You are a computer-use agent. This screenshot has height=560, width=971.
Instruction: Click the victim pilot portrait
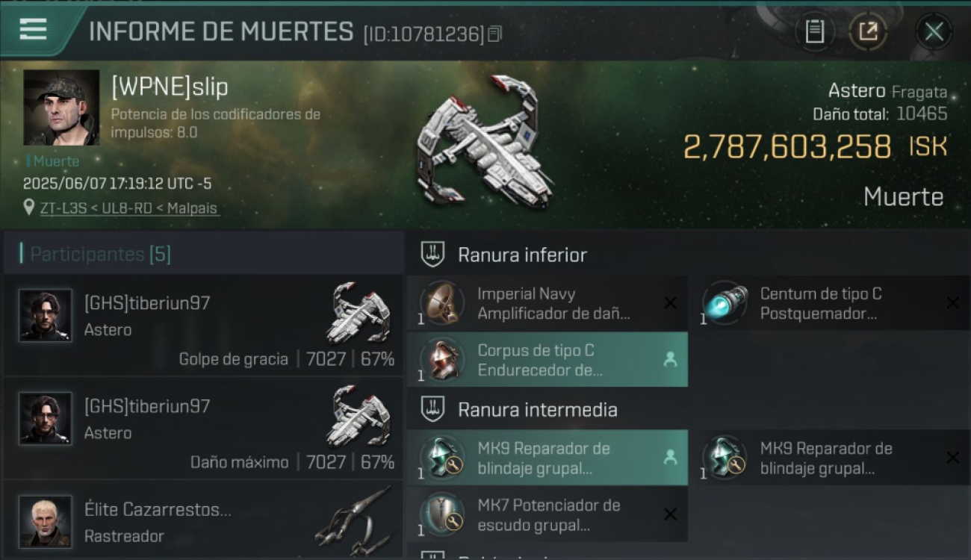coord(61,108)
